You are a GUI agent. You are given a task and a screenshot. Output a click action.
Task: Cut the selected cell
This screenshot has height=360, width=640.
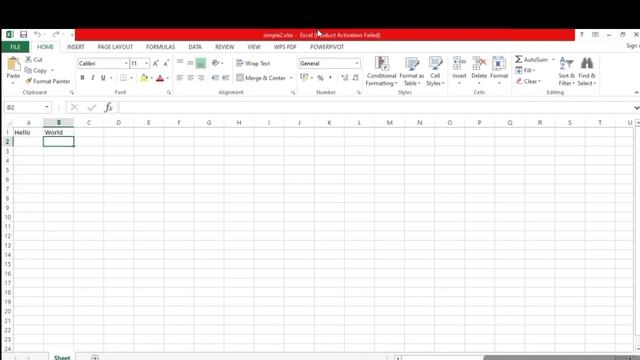coord(34,60)
